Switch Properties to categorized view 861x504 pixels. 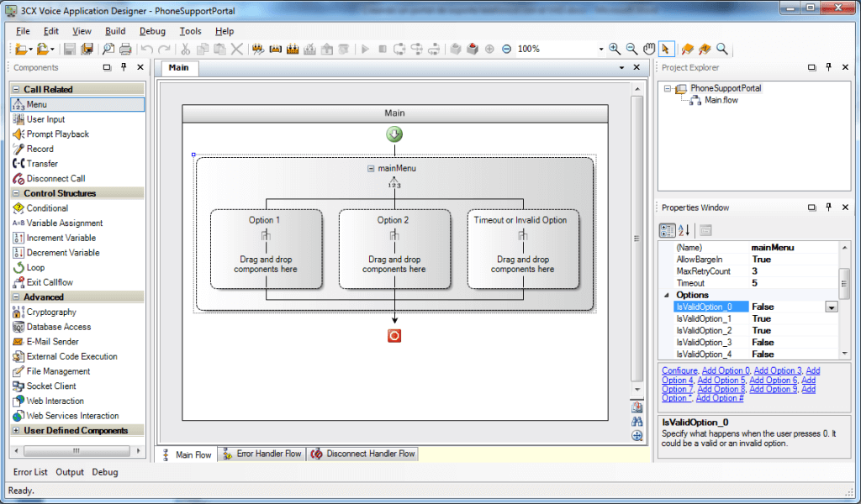[667, 230]
